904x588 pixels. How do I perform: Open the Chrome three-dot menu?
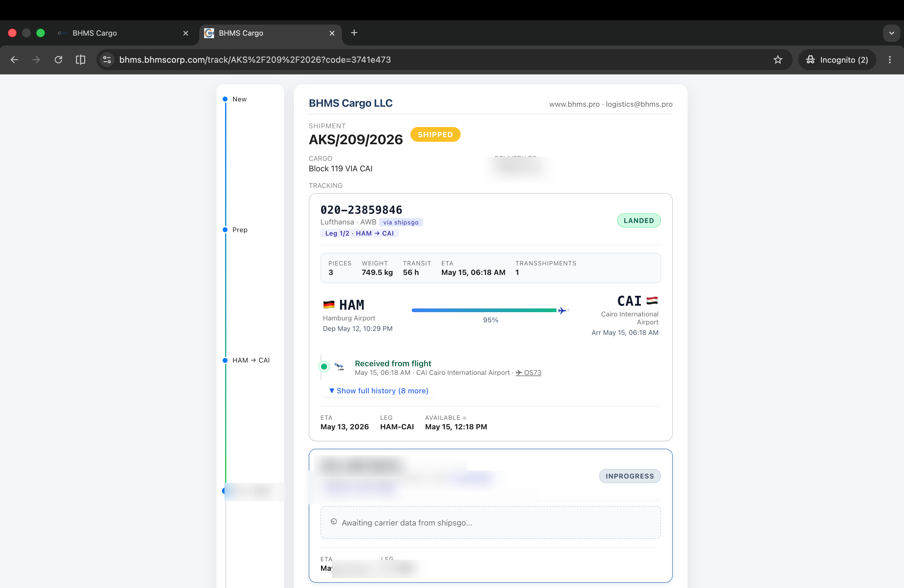tap(890, 60)
